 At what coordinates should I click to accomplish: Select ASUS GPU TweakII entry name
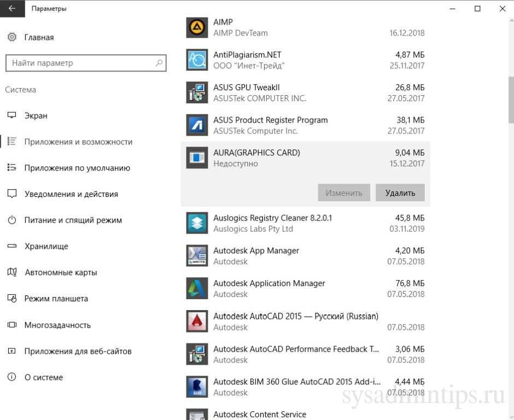tap(247, 87)
